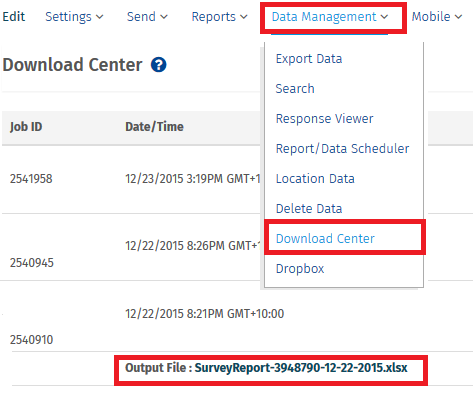Select Search in Data Management menu
Screen dimensions: 473x400
tap(295, 89)
